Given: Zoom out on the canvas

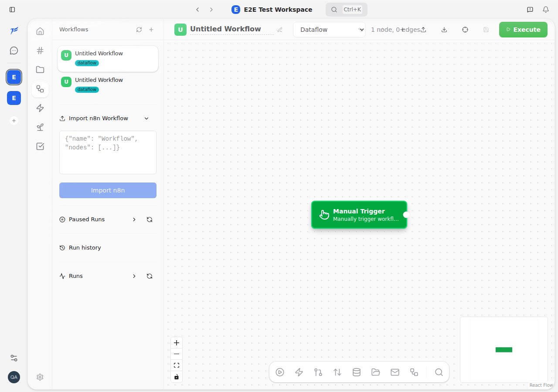Looking at the screenshot, I should coord(177,354).
